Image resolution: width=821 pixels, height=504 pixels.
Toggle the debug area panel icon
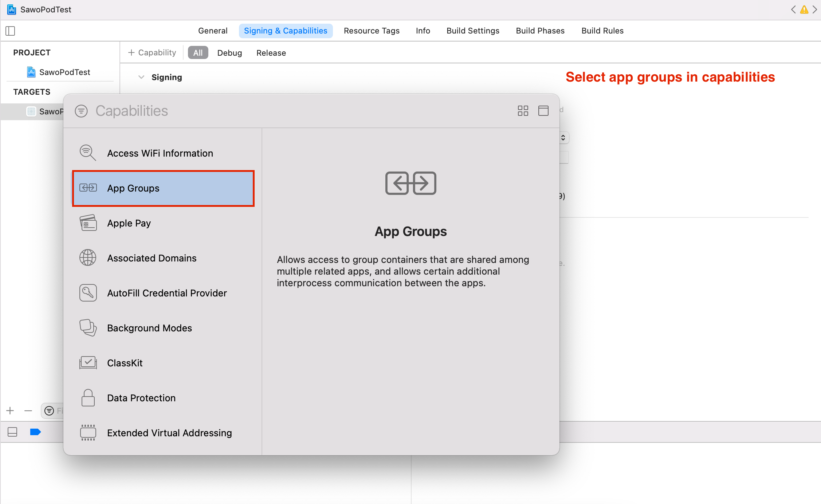[x=12, y=432]
